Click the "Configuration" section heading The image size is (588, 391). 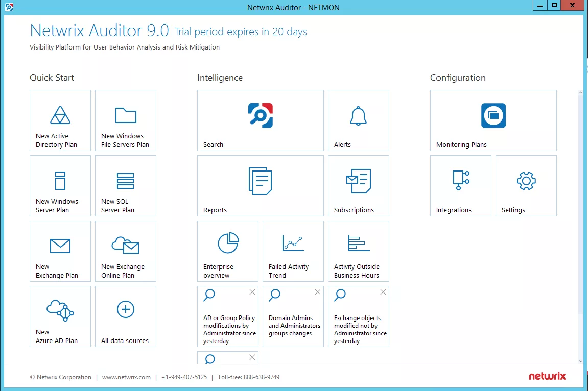pos(458,78)
